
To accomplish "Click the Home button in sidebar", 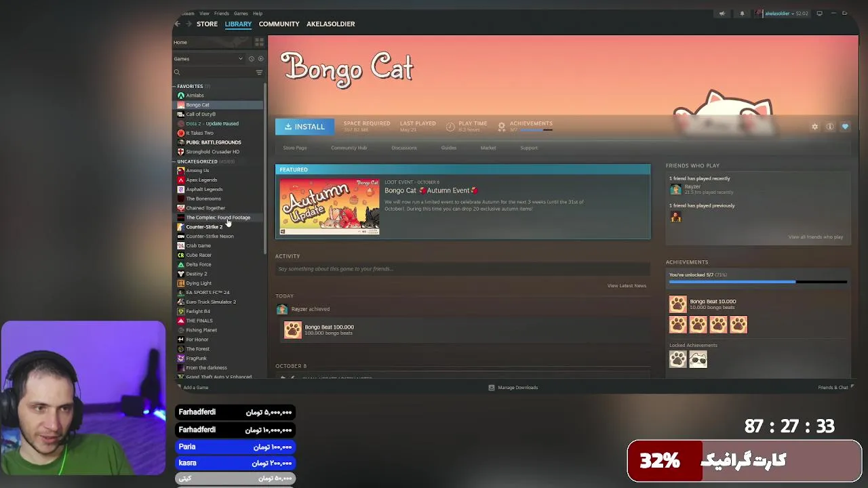I will pos(180,42).
